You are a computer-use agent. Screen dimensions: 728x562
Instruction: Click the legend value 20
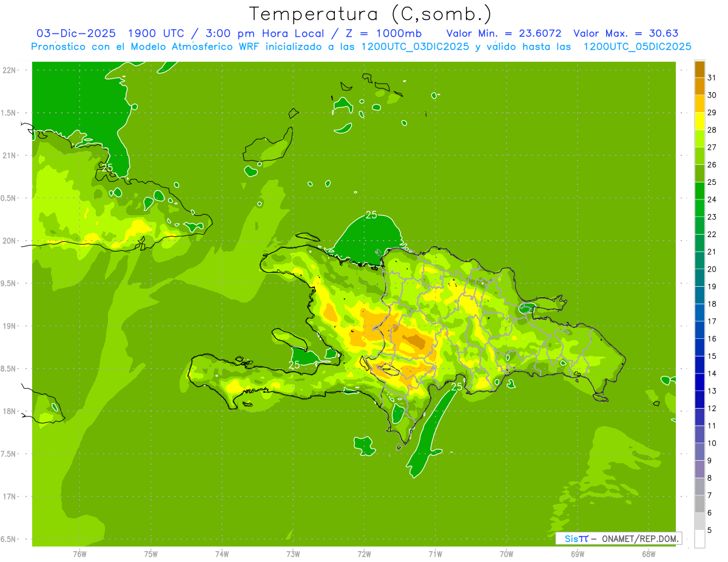712,269
